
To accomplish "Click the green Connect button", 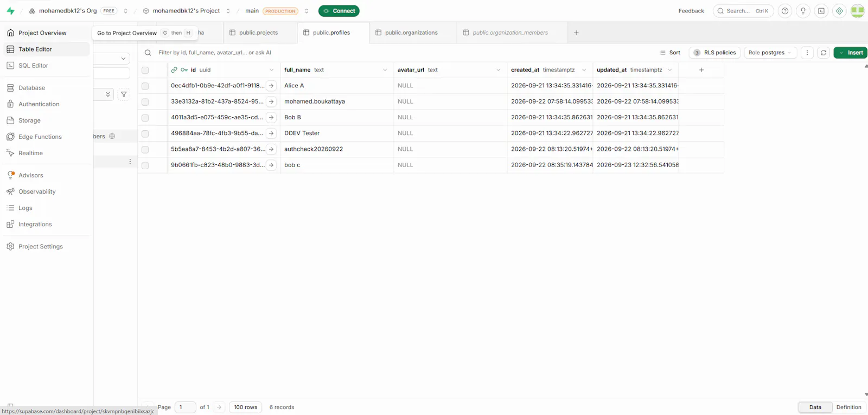I will click(339, 11).
